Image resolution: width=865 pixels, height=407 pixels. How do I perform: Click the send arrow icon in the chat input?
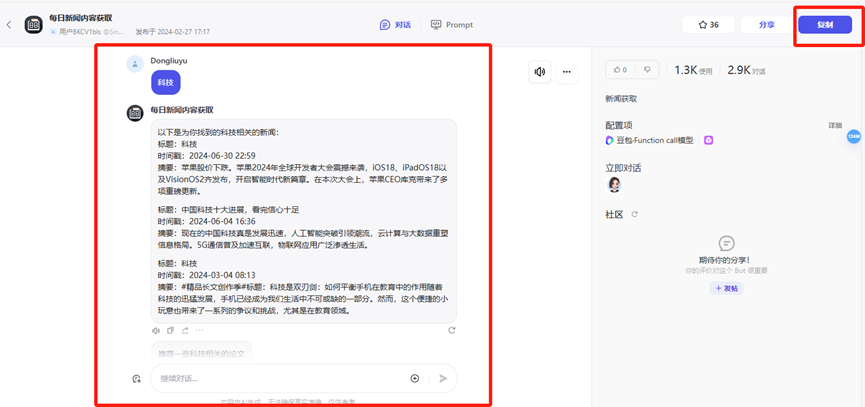[x=443, y=379]
